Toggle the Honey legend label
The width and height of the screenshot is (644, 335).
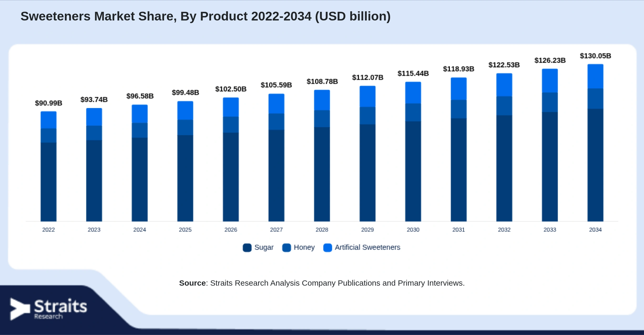[x=304, y=247]
